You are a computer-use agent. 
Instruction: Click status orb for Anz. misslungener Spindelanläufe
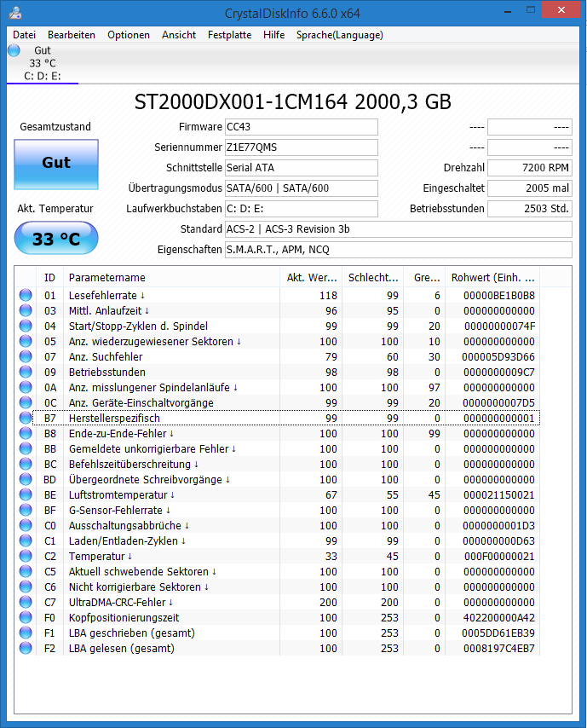coord(26,387)
